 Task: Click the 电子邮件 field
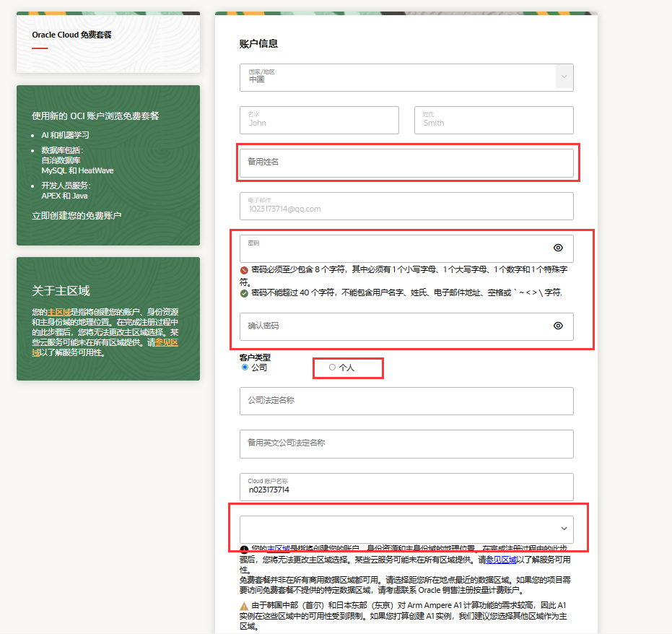click(x=406, y=207)
